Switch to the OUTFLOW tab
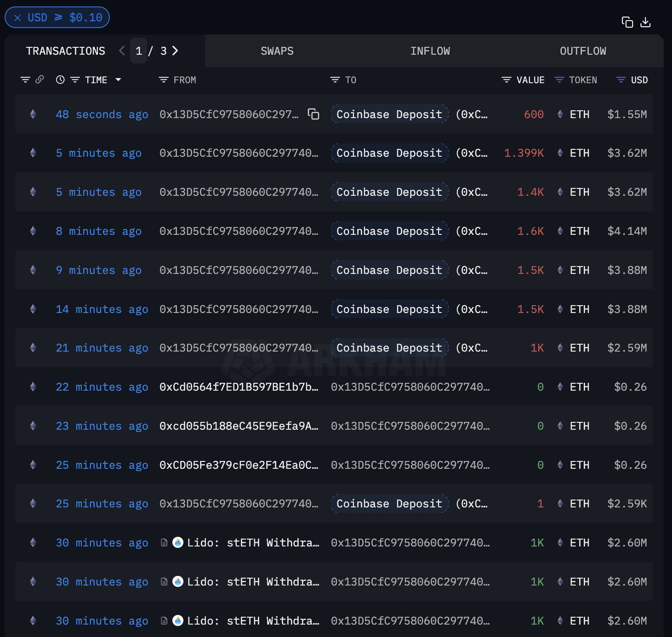 [583, 51]
